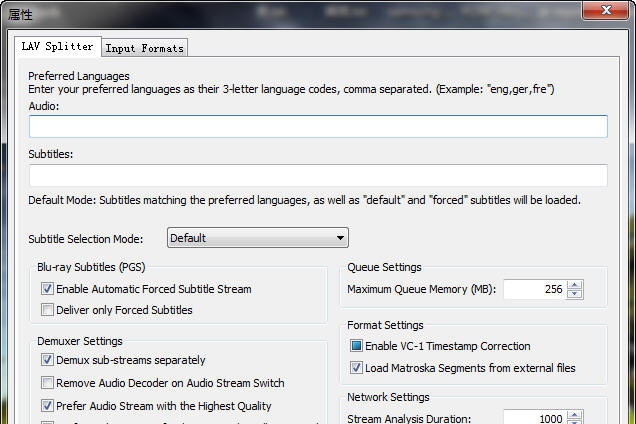Uncheck Demux sub-streams separately
Screen dimensions: 636x424
[47, 360]
